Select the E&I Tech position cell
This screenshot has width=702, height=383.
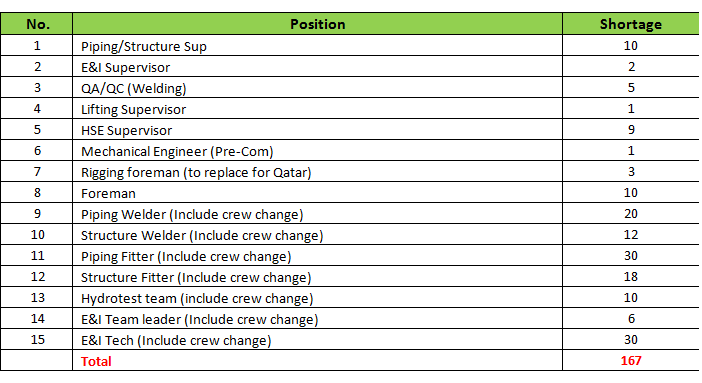coord(317,340)
